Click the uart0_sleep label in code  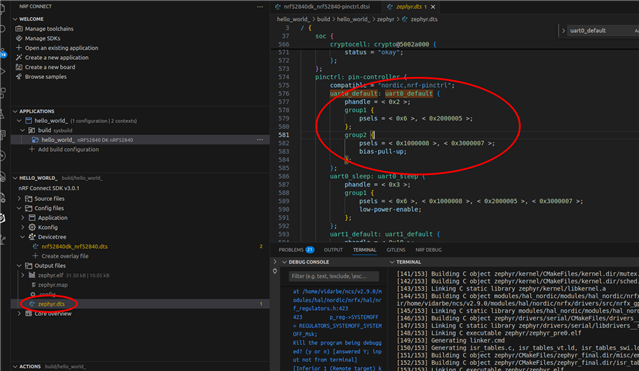tap(350, 176)
